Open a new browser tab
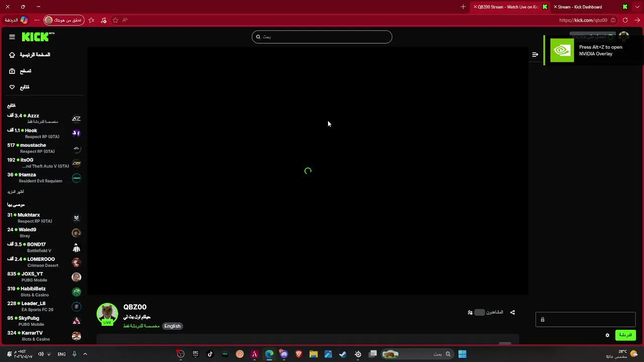This screenshot has width=644, height=362. pyautogui.click(x=463, y=7)
